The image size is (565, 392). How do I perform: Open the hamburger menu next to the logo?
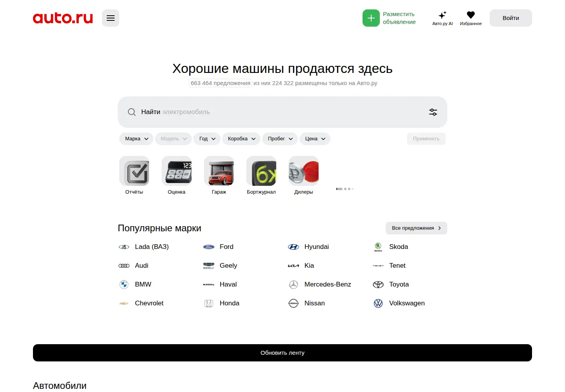tap(111, 18)
